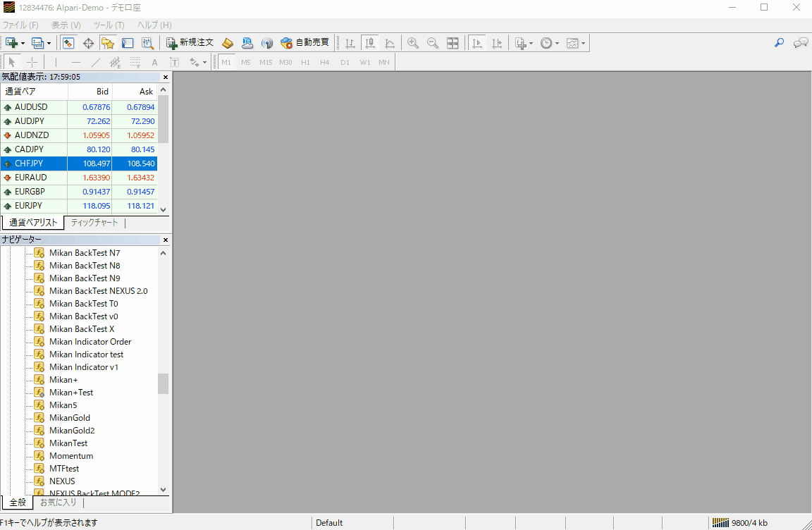812x530 pixels.
Task: Open the Data Window crosshair-circle icon
Action: tap(89, 43)
